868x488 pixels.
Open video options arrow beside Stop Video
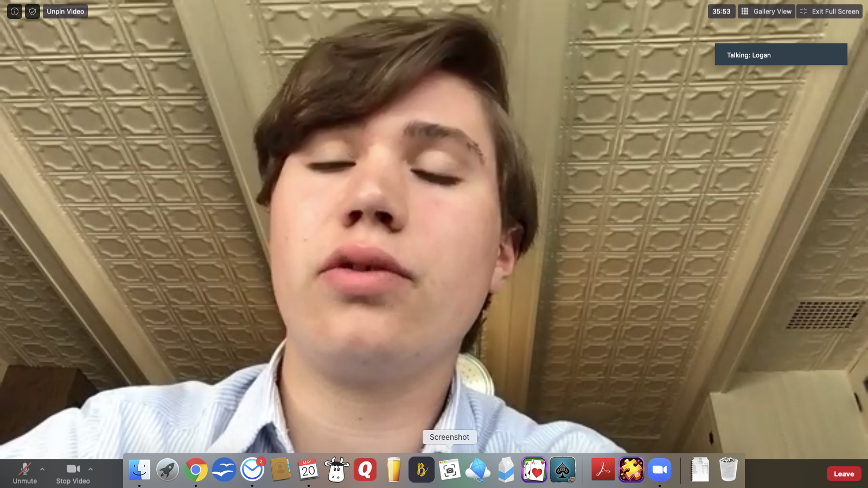pos(91,469)
